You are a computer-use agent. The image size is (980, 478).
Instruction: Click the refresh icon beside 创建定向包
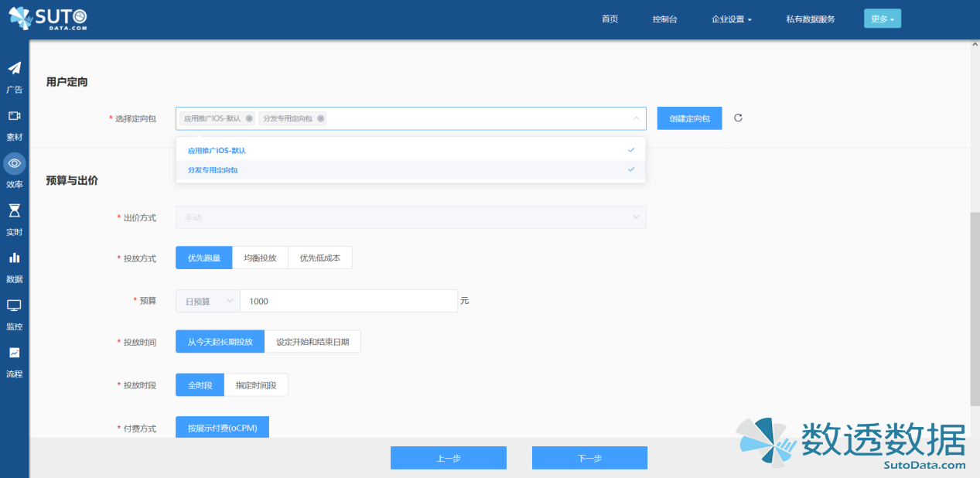pos(738,118)
